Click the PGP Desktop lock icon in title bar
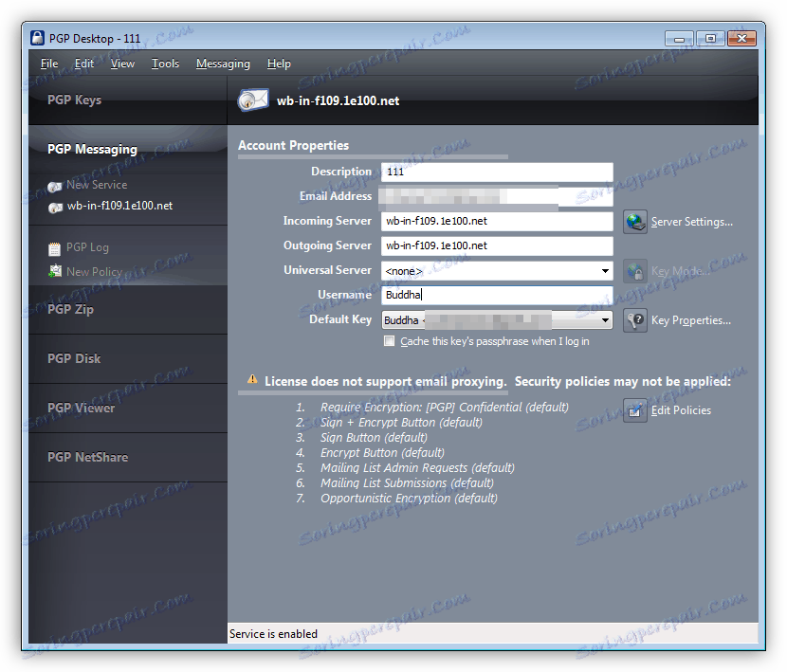 pyautogui.click(x=37, y=38)
